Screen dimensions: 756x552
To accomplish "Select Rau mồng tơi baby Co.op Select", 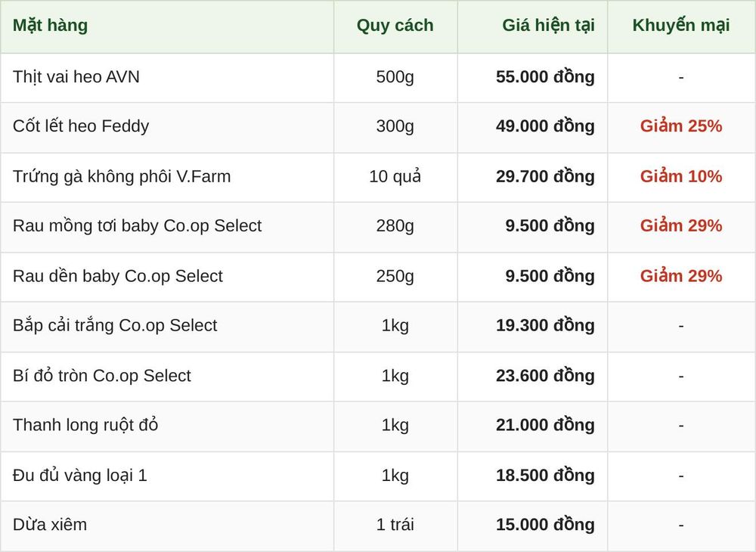I will pos(137,225).
